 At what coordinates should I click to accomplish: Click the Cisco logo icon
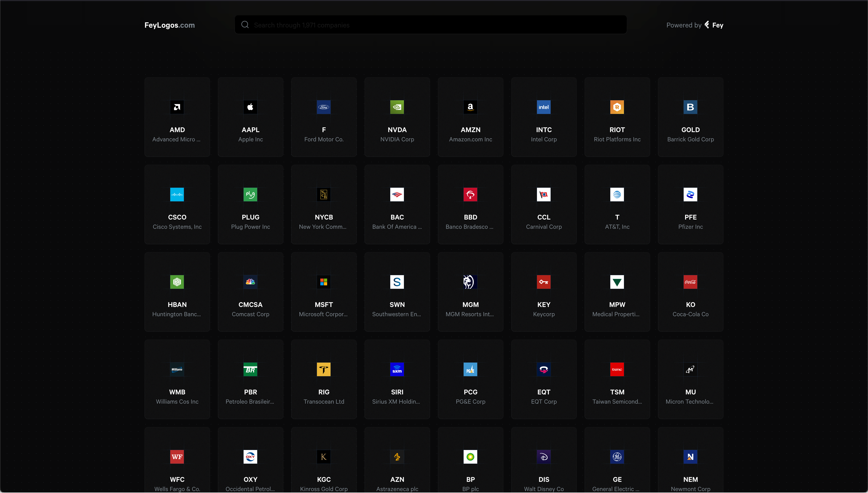click(177, 194)
